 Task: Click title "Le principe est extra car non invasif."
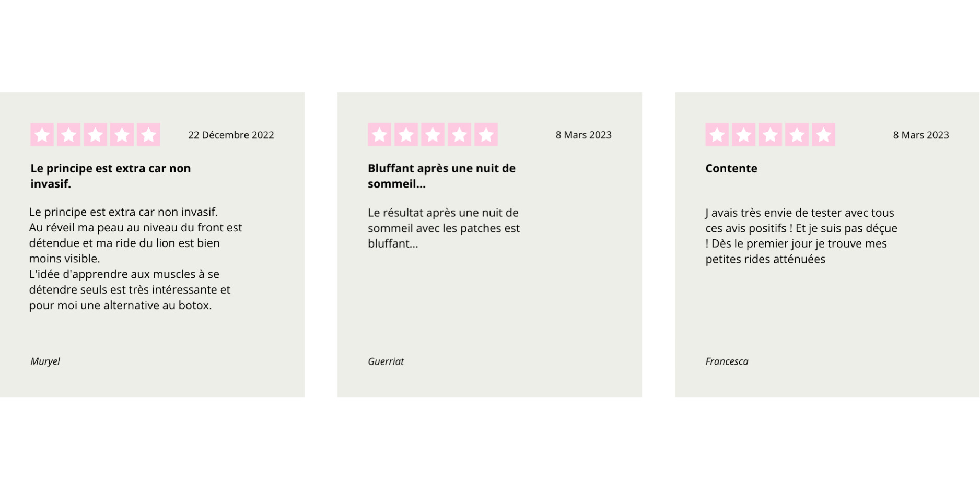(111, 176)
